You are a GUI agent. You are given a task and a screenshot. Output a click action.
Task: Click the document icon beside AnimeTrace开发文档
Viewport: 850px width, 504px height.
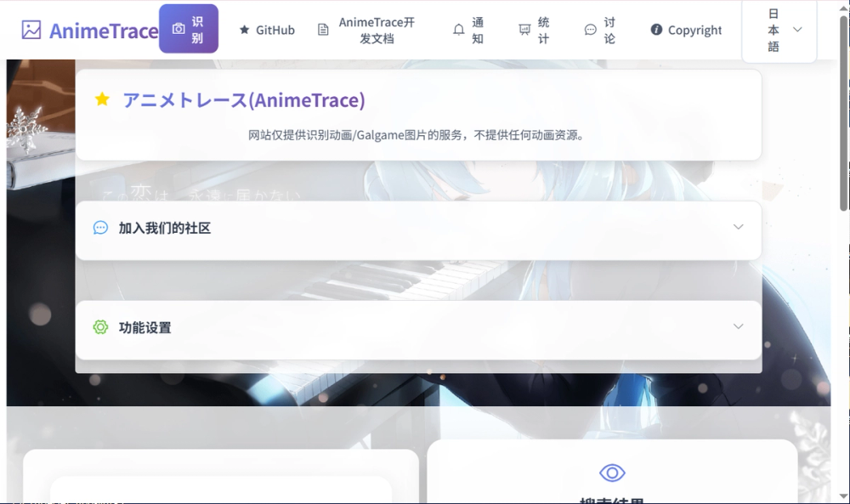(x=324, y=28)
